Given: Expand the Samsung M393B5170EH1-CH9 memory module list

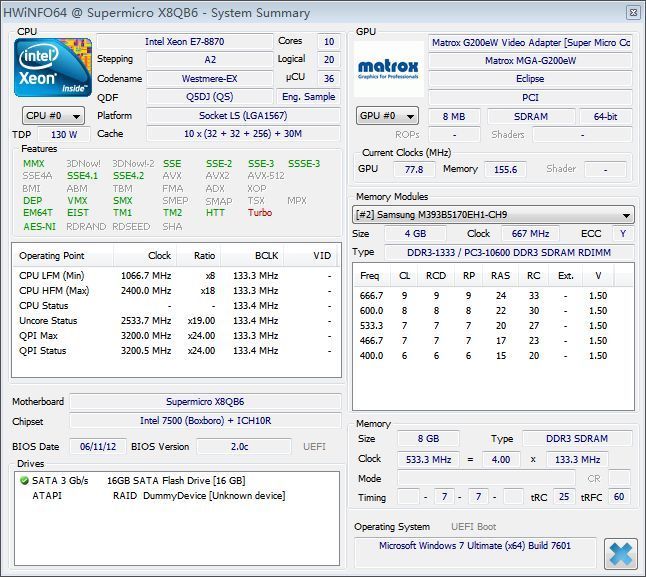Looking at the screenshot, I should [x=493, y=215].
